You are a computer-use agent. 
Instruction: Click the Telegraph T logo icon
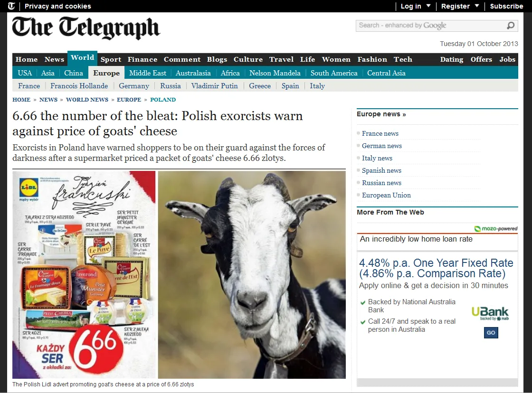click(x=11, y=6)
